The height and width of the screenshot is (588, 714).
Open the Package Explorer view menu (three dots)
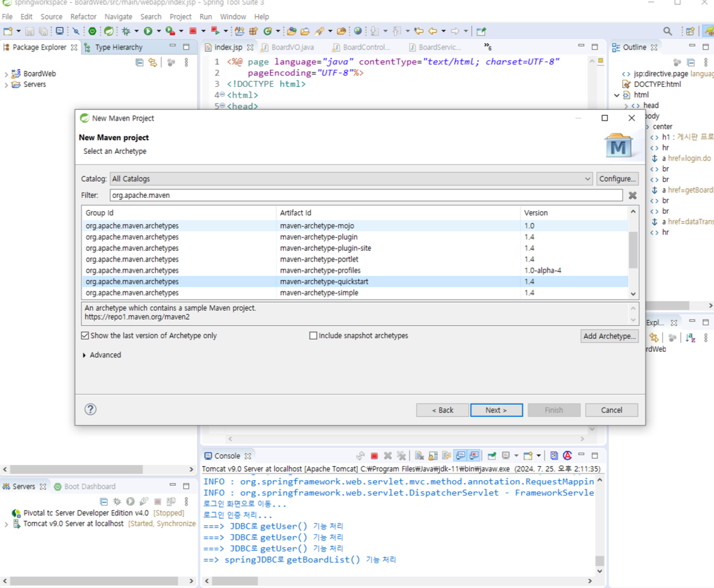pos(187,63)
